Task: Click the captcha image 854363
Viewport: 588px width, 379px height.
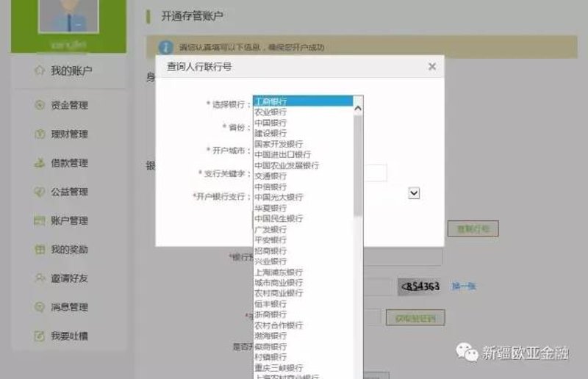Action: (420, 286)
